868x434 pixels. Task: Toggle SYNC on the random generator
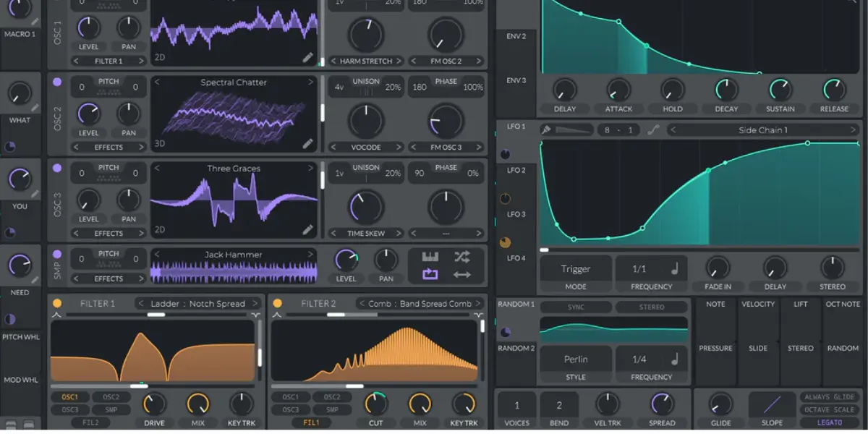(x=576, y=307)
